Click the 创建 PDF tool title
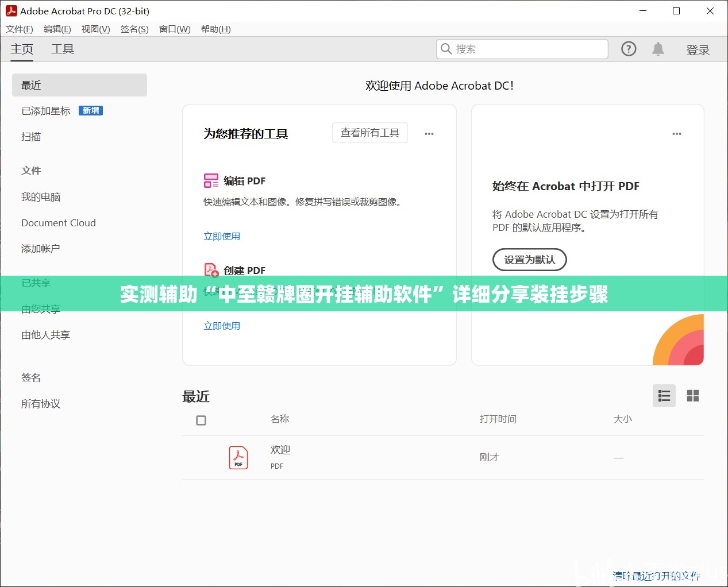 pos(245,271)
